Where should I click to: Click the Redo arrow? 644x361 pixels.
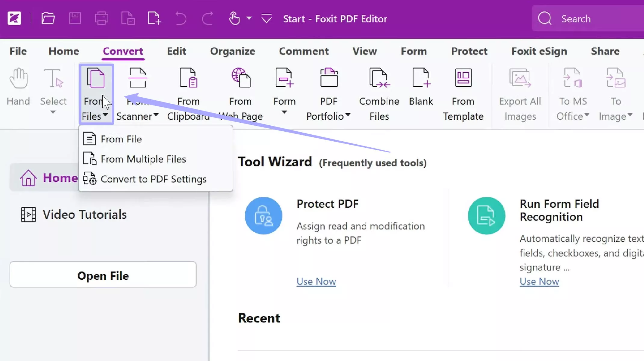[x=207, y=18]
